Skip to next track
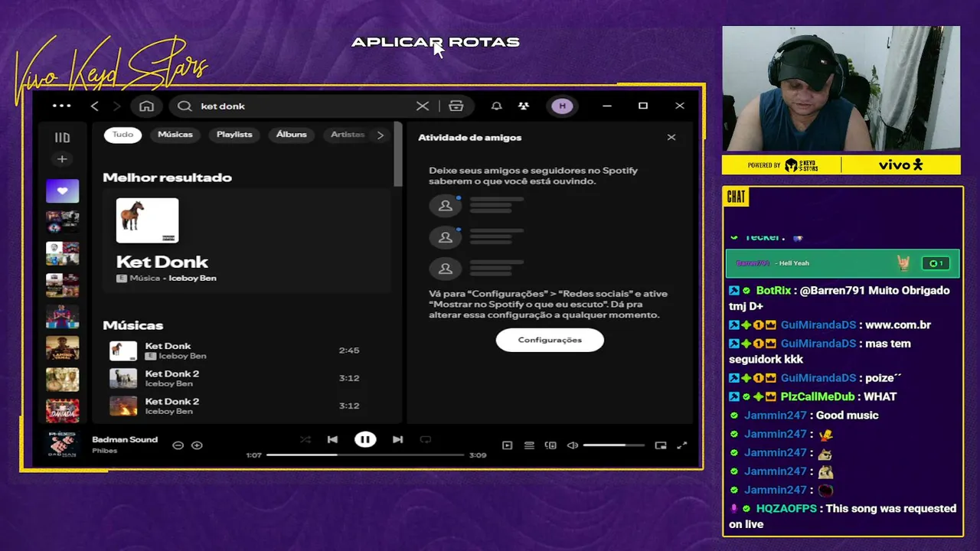Image resolution: width=980 pixels, height=551 pixels. (x=397, y=439)
